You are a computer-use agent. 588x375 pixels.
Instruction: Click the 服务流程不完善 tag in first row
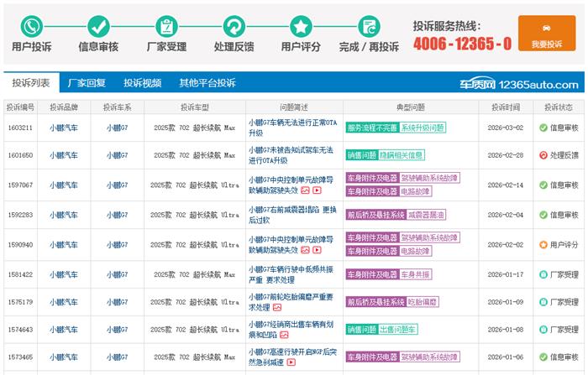[x=371, y=128]
